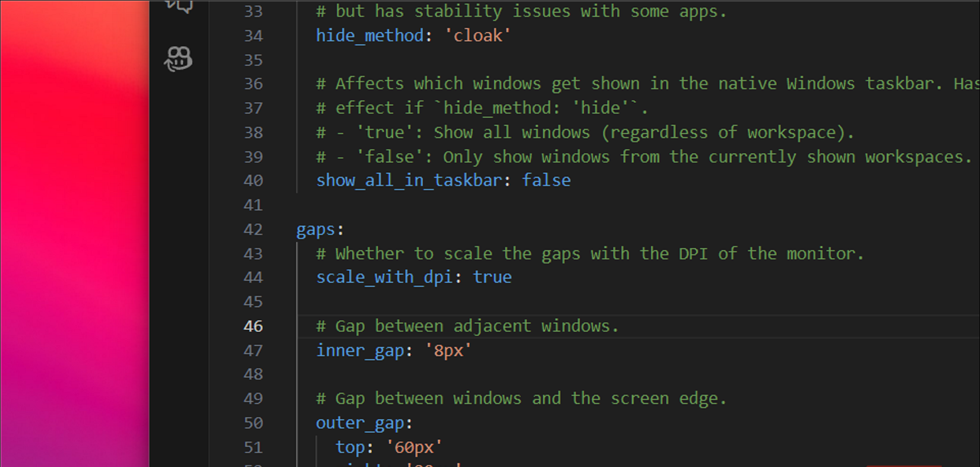This screenshot has height=467, width=980.
Task: Click the comment 'Gap between adjacent windows'
Action: pyautogui.click(x=467, y=326)
